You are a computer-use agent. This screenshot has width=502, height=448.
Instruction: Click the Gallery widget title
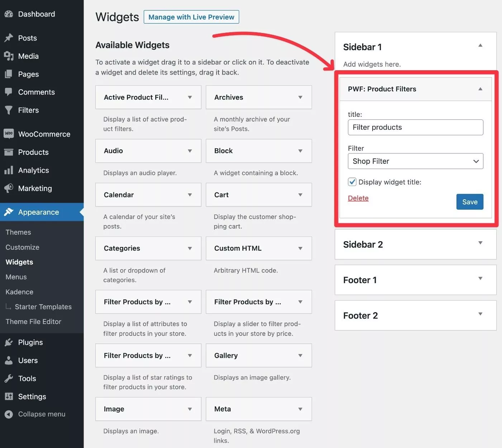pos(226,356)
